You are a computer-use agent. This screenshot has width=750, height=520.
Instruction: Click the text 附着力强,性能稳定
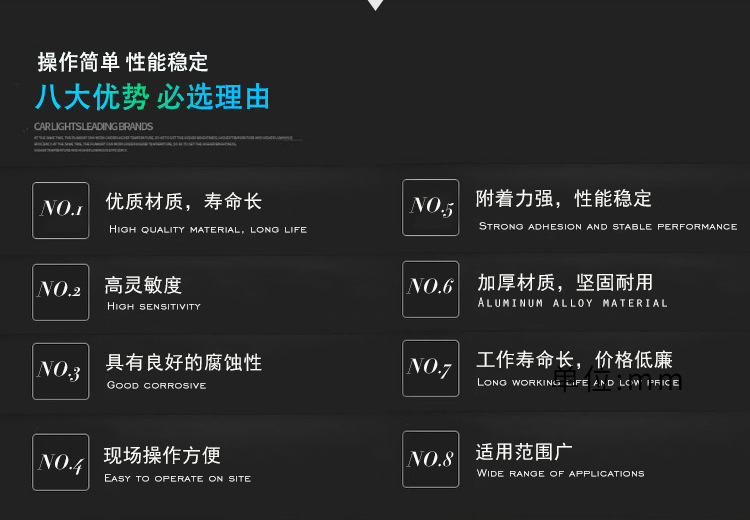[x=563, y=199]
